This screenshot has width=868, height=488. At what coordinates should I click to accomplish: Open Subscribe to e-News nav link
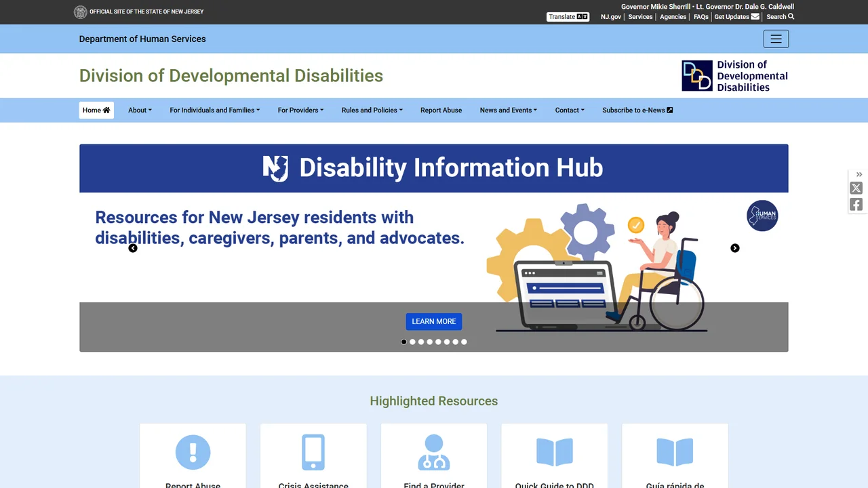(637, 110)
